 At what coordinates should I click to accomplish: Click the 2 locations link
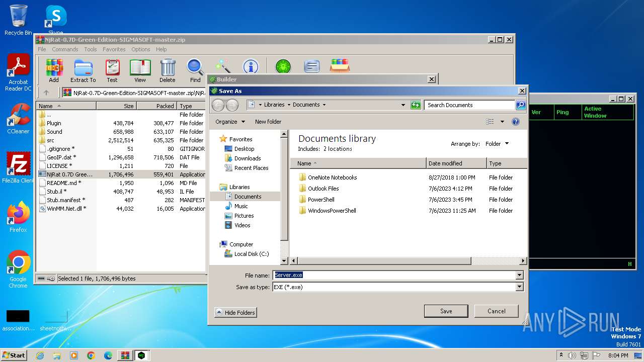[x=338, y=149]
